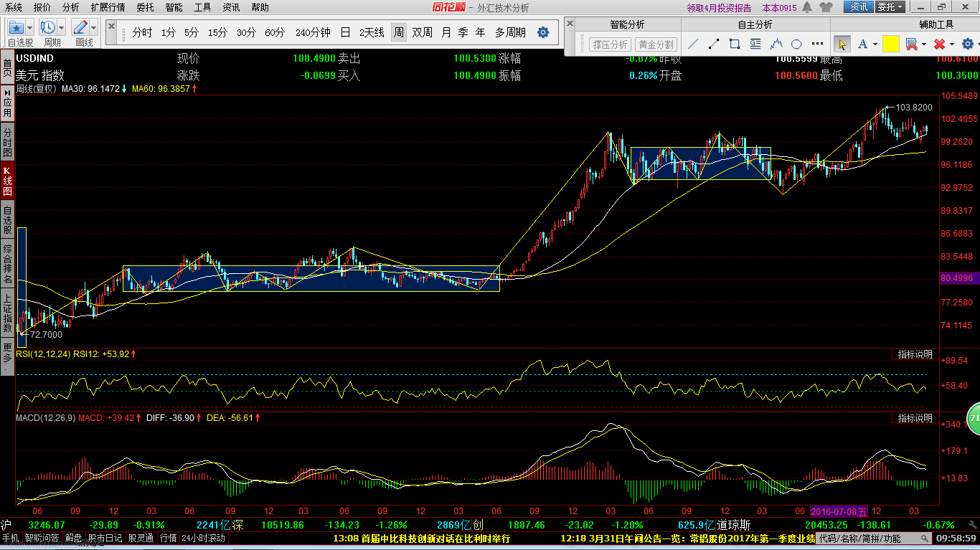Screen dimensions: 980x550
Task: Show more drawing tools (three dots)
Action: coord(817,44)
